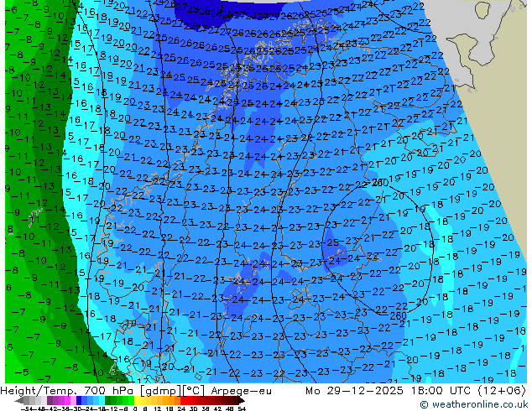Click the bright red swatch above 24

(x=183, y=400)
